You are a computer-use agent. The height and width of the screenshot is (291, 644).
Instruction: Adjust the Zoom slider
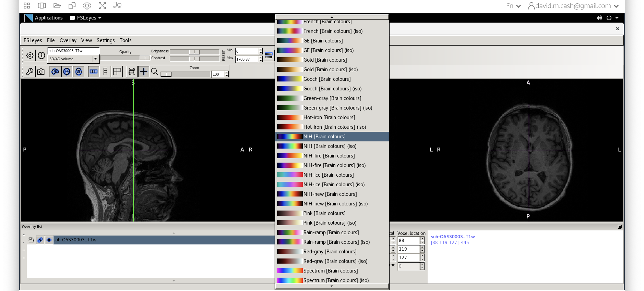coord(185,74)
